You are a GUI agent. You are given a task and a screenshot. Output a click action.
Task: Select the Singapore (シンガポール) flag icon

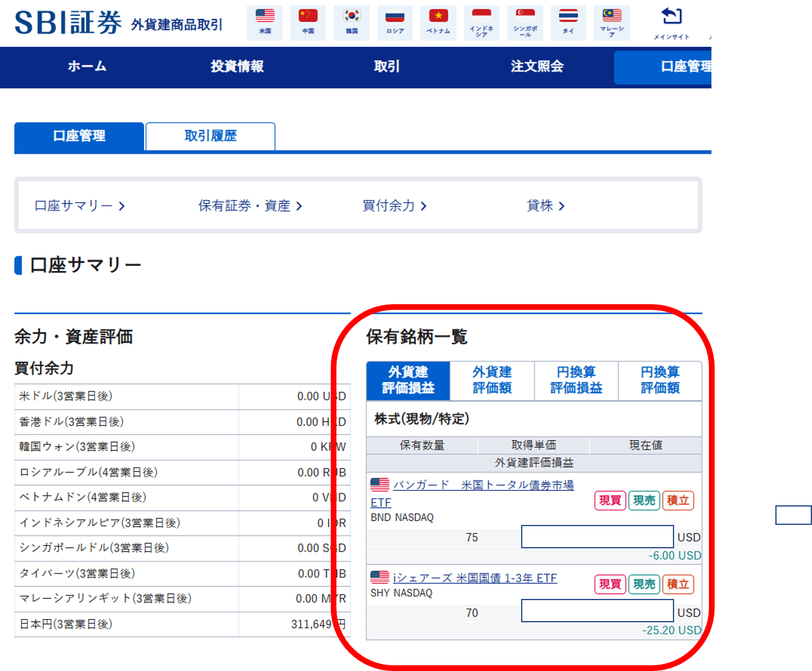[x=525, y=22]
